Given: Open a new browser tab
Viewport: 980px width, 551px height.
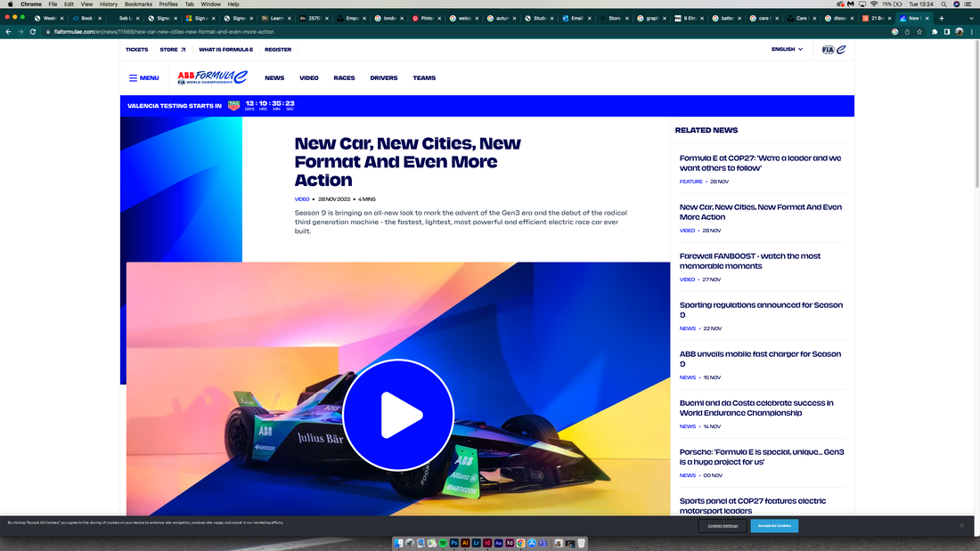Looking at the screenshot, I should coord(942,18).
